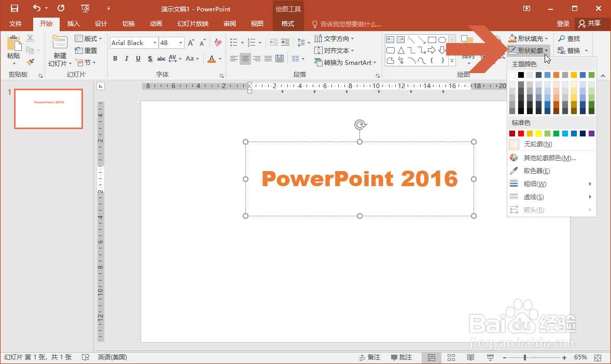611x364 pixels.
Task: Switch to the 格式 tab
Action: [x=287, y=24]
